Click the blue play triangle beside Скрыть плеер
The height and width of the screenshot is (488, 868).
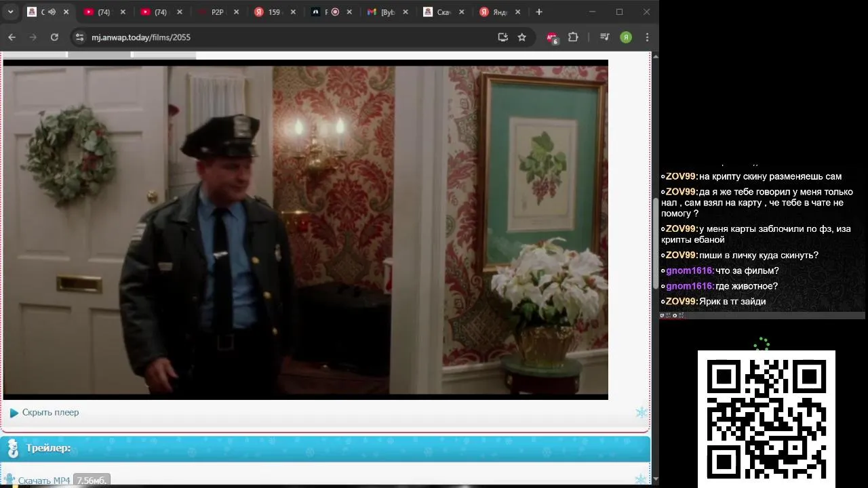click(x=14, y=413)
